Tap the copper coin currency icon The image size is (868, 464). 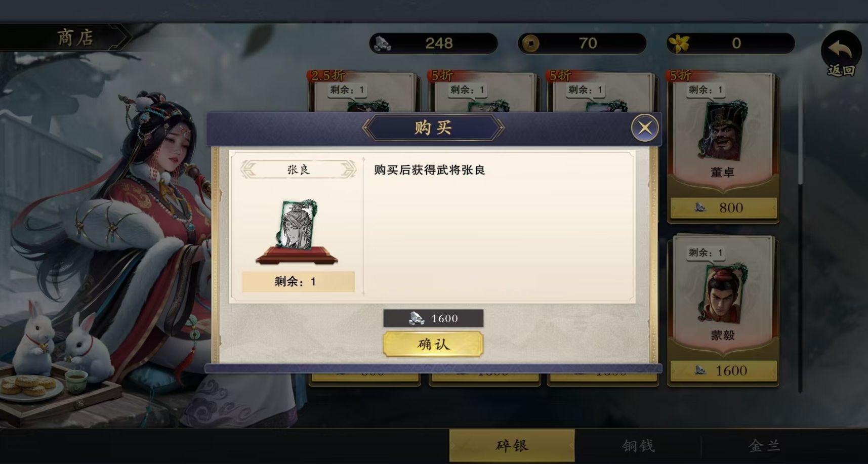(530, 44)
